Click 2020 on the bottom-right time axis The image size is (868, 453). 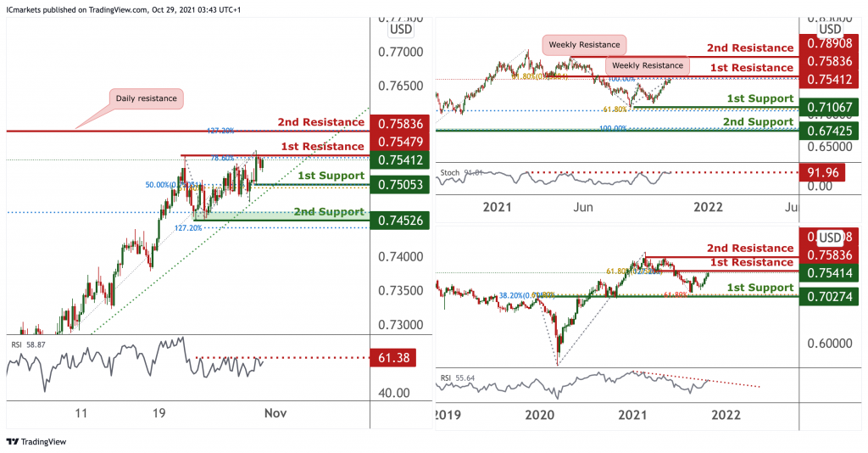[x=538, y=414]
